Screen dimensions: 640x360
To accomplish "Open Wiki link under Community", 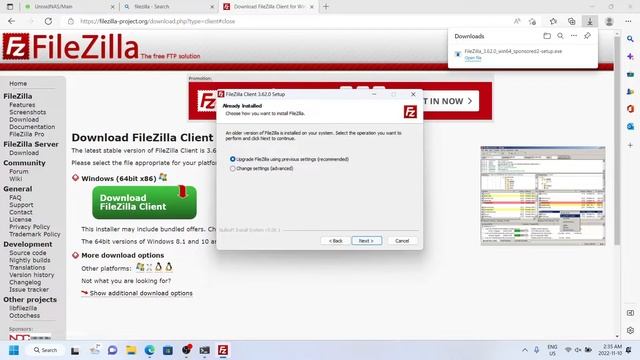I will (16, 179).
